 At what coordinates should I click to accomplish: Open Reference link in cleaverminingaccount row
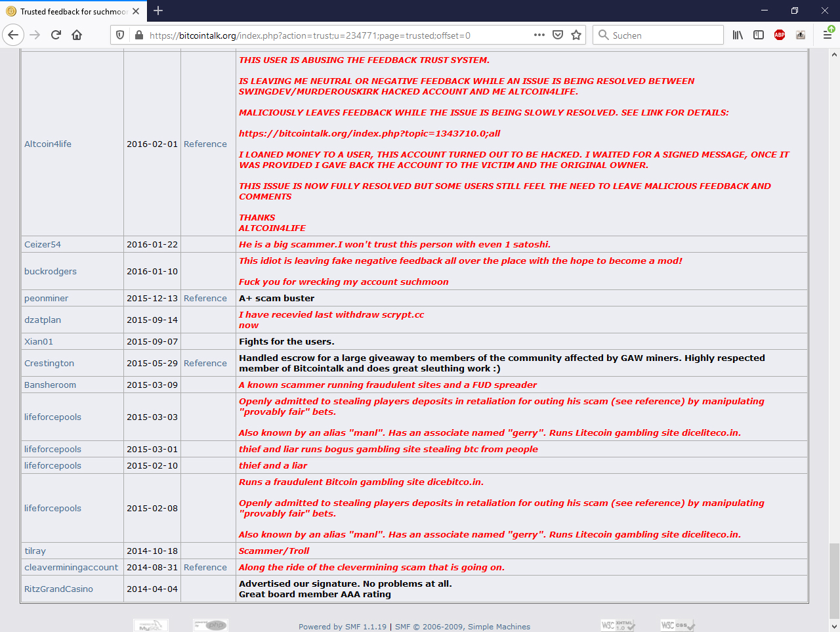pos(205,567)
